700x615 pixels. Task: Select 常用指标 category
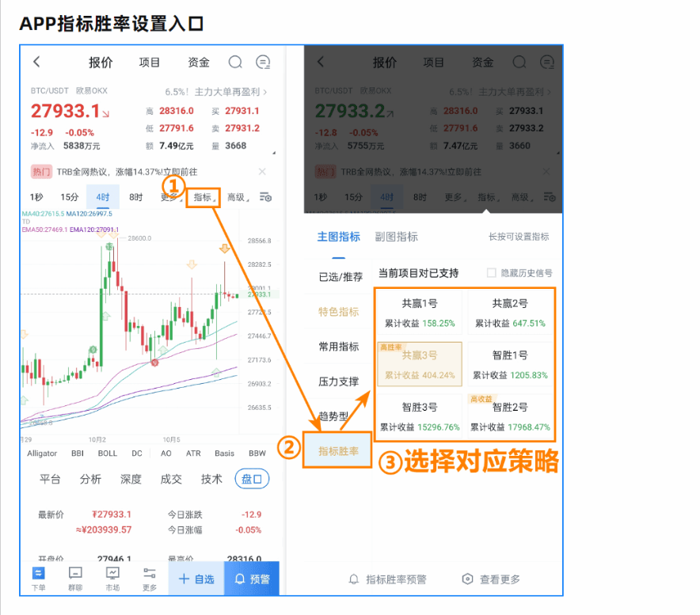[338, 347]
